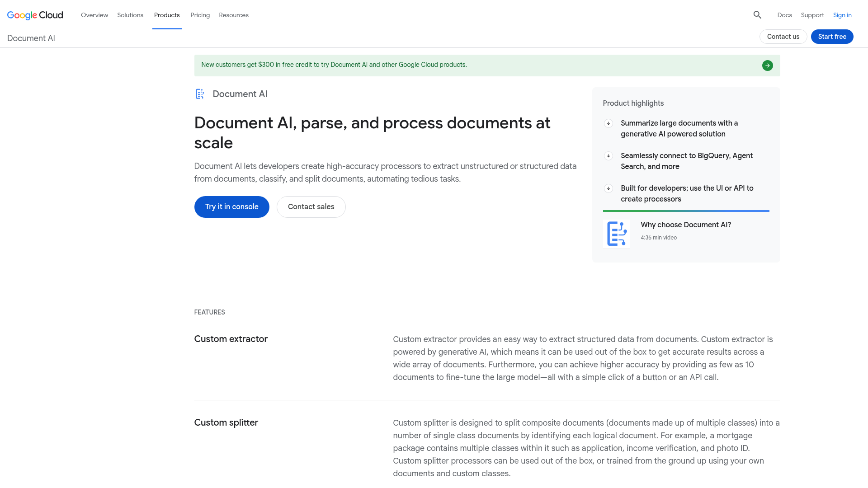
Task: Open the Why choose Document AI? video title
Action: coord(686,225)
